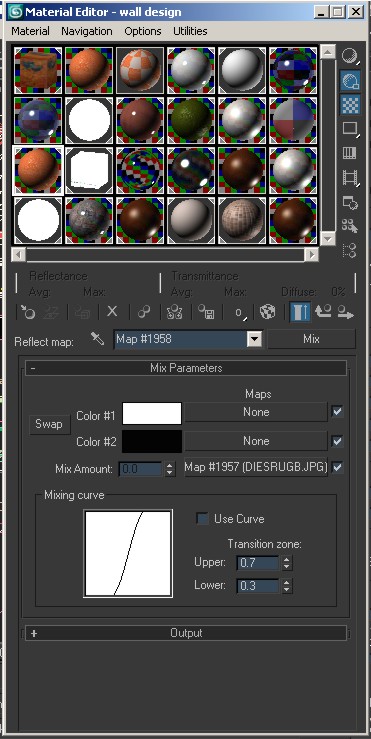This screenshot has width=371, height=739.
Task: Expand the Output rollout
Action: click(x=186, y=633)
